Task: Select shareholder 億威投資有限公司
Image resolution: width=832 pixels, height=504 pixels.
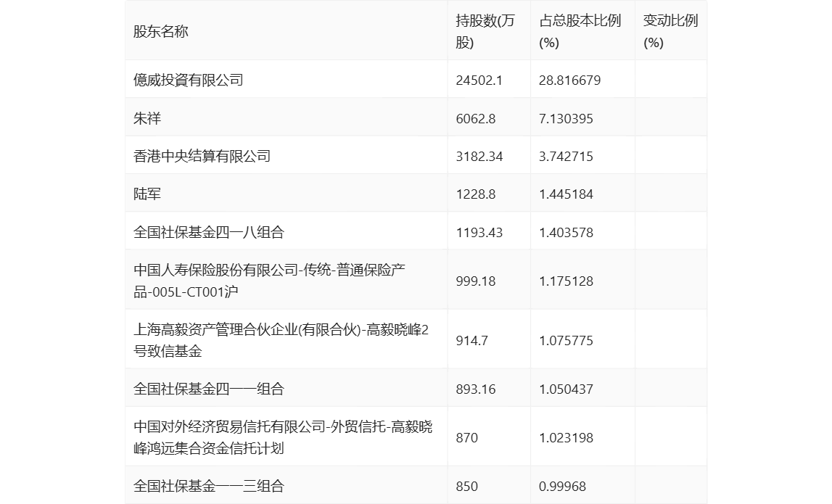Action: point(189,80)
